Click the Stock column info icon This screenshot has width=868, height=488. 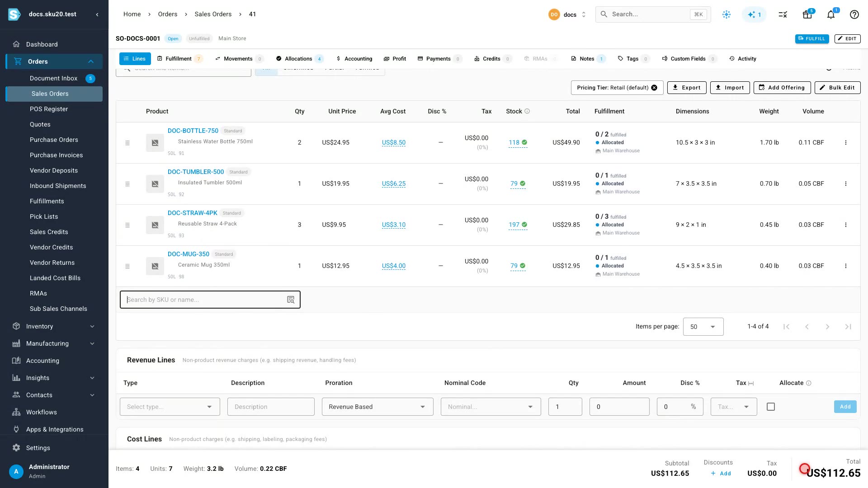[527, 111]
